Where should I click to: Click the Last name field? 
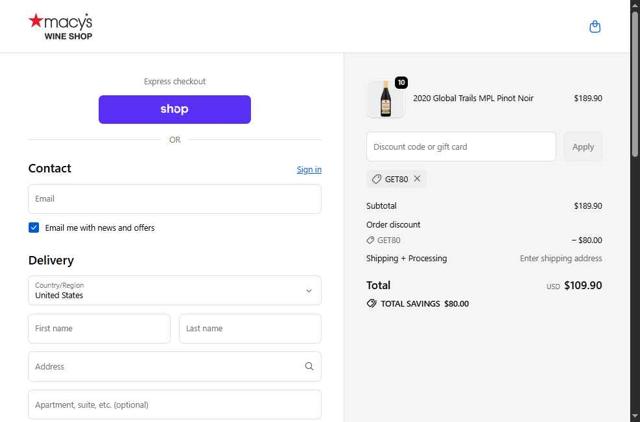coord(250,329)
